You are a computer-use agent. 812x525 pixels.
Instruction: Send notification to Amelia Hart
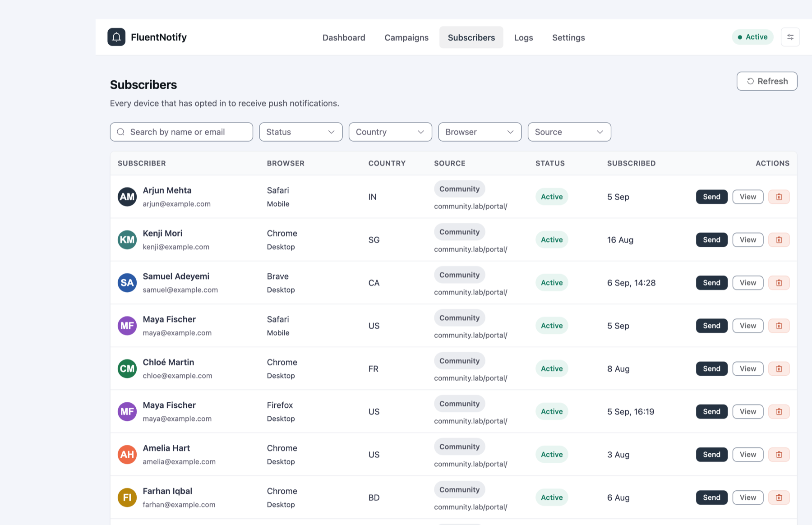coord(711,455)
